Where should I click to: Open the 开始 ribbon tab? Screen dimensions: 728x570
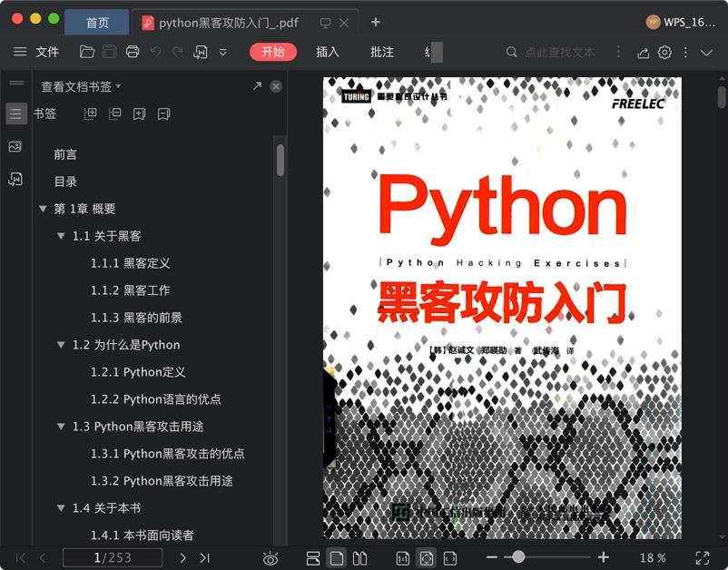pos(273,52)
